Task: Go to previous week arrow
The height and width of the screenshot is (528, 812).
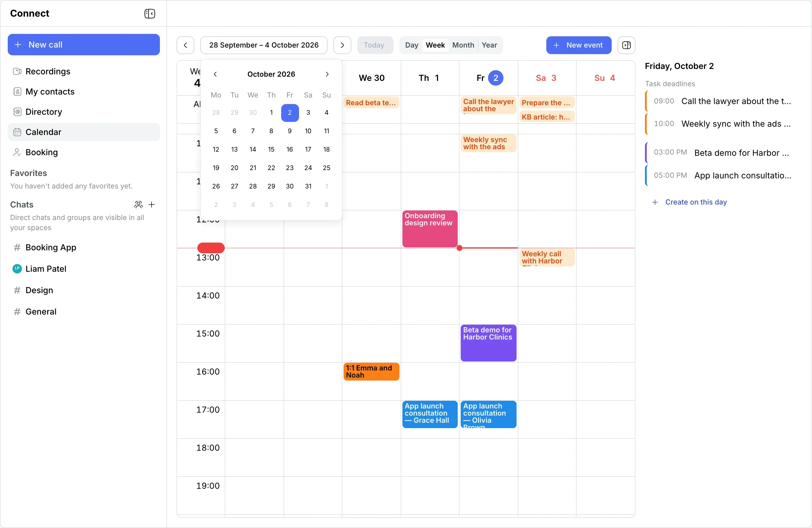Action: pyautogui.click(x=185, y=45)
